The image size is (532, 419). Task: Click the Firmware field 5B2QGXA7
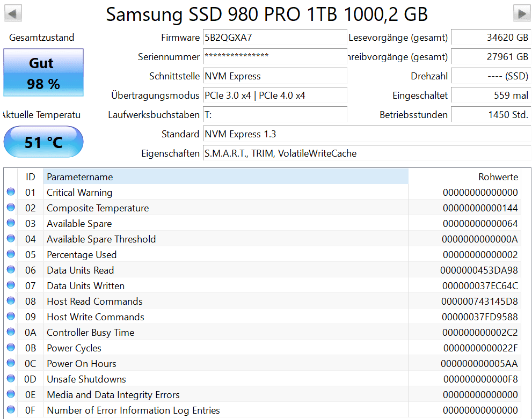coord(275,38)
